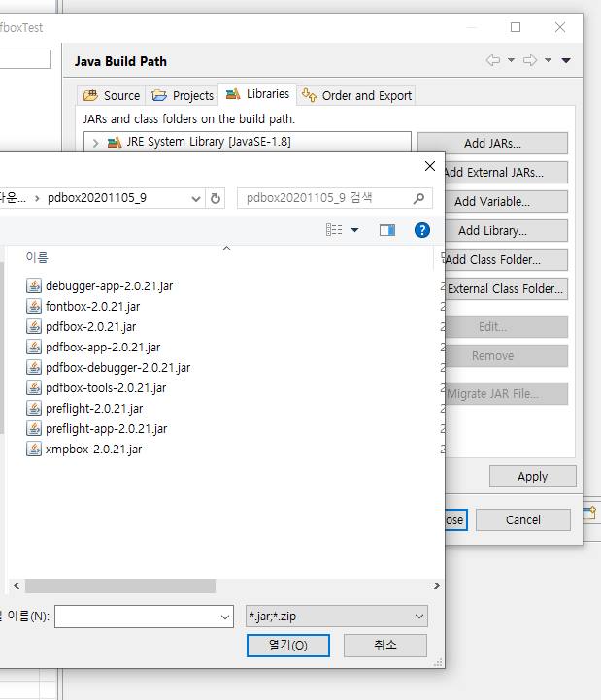The height and width of the screenshot is (700, 601).
Task: Click the Add Class Folder... button
Action: pos(506,260)
